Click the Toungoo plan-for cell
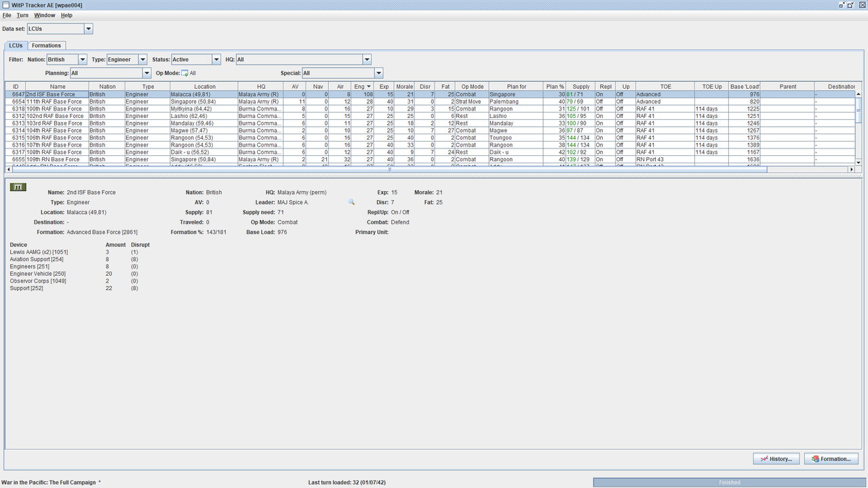Image resolution: width=868 pixels, height=488 pixels. click(x=517, y=138)
